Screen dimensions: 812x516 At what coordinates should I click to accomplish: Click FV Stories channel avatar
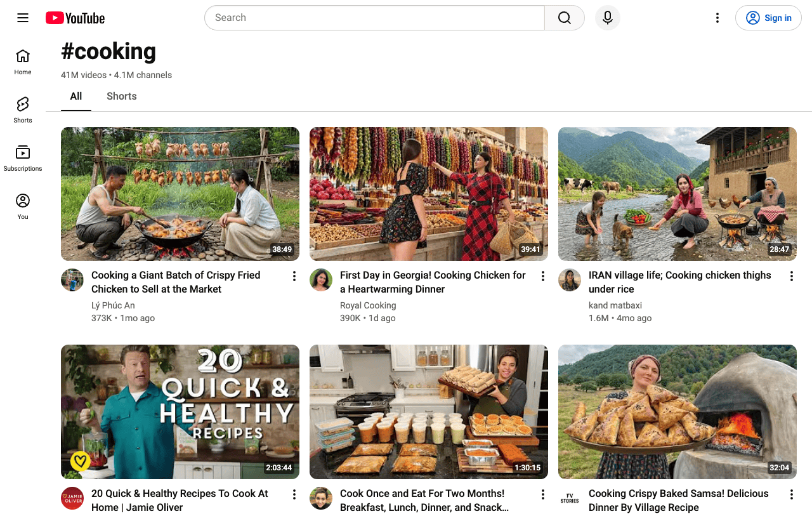[x=570, y=498]
